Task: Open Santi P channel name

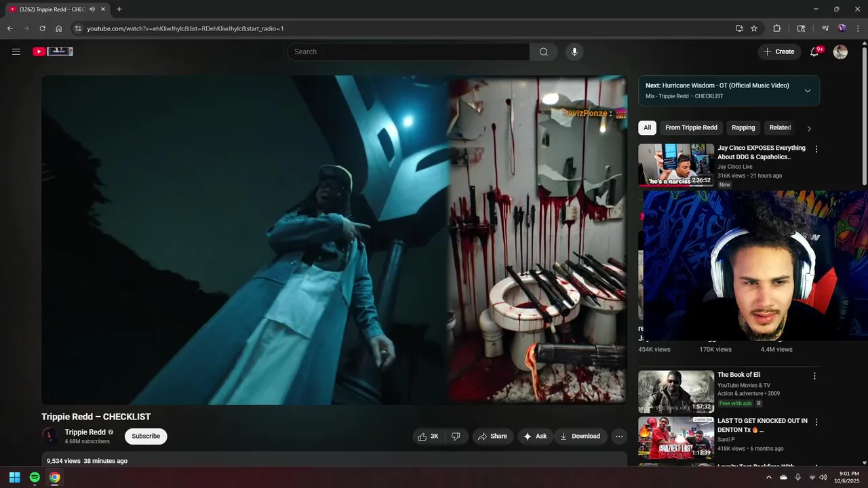Action: [x=726, y=439]
